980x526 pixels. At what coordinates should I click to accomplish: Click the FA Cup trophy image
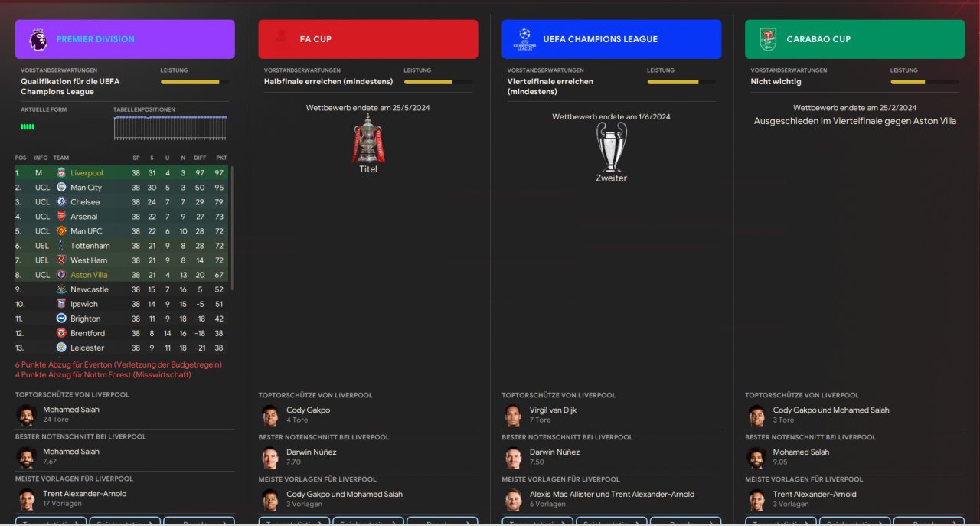(368, 139)
